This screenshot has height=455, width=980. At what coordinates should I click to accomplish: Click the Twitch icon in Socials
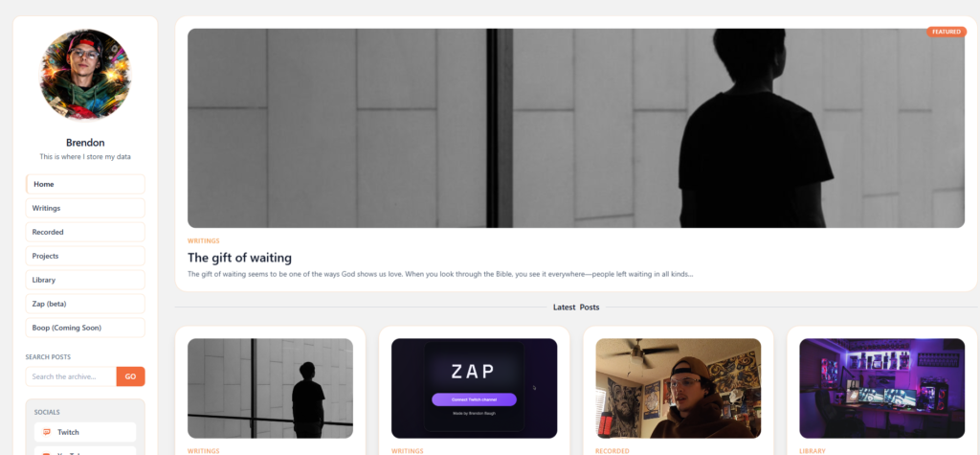[46, 432]
